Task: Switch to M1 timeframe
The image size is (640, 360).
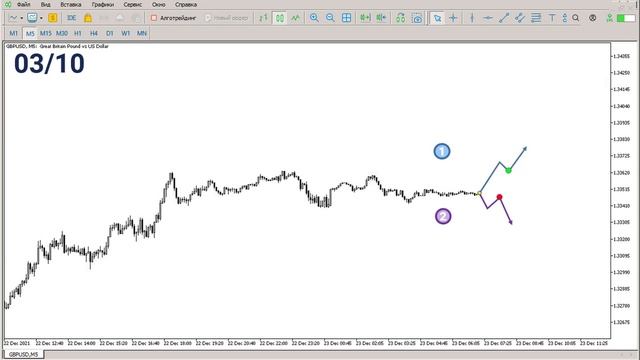Action: click(13, 33)
